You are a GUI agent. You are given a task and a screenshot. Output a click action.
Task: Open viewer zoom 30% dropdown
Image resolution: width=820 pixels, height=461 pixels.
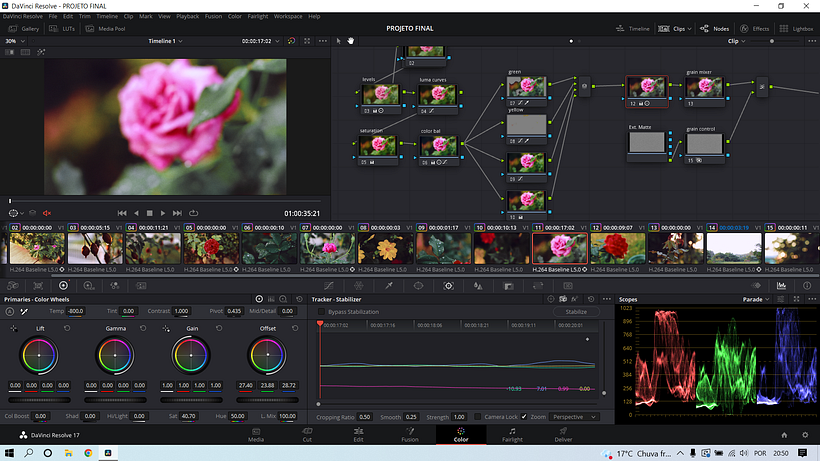pyautogui.click(x=15, y=41)
